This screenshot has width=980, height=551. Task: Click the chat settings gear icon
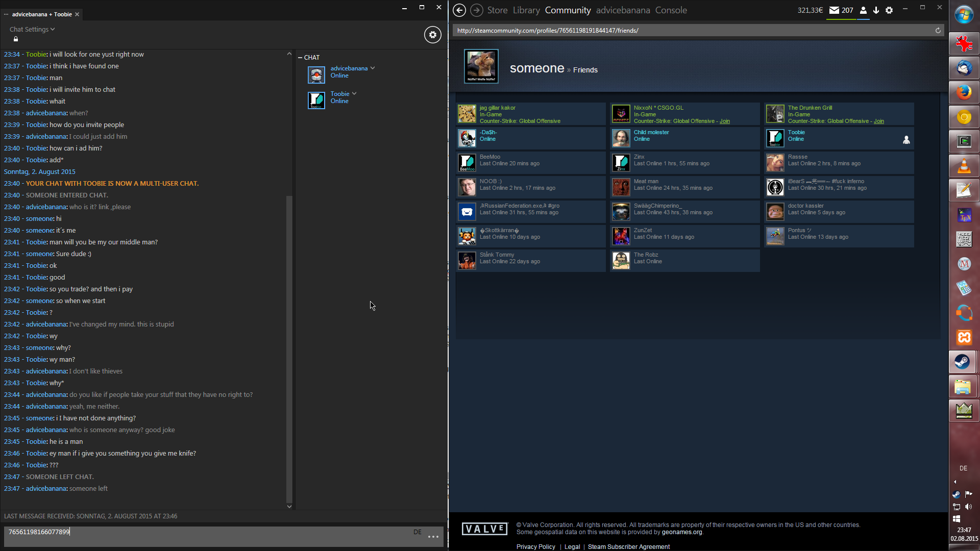pyautogui.click(x=432, y=35)
